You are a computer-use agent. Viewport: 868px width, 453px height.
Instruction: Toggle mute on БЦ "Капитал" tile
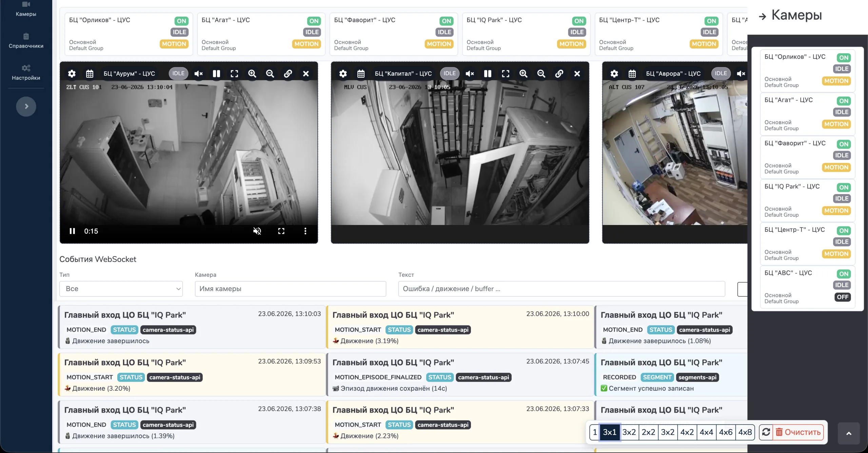tap(470, 74)
